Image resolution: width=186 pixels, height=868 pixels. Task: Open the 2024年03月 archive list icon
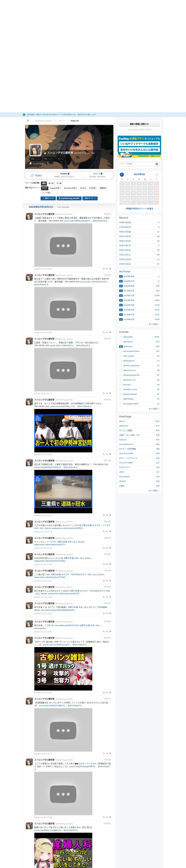pyautogui.click(x=121, y=315)
